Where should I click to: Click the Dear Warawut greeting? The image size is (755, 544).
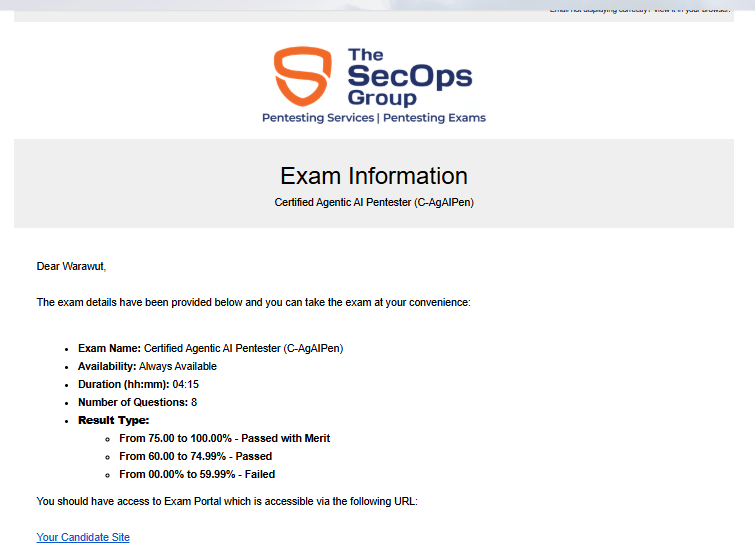point(71,266)
